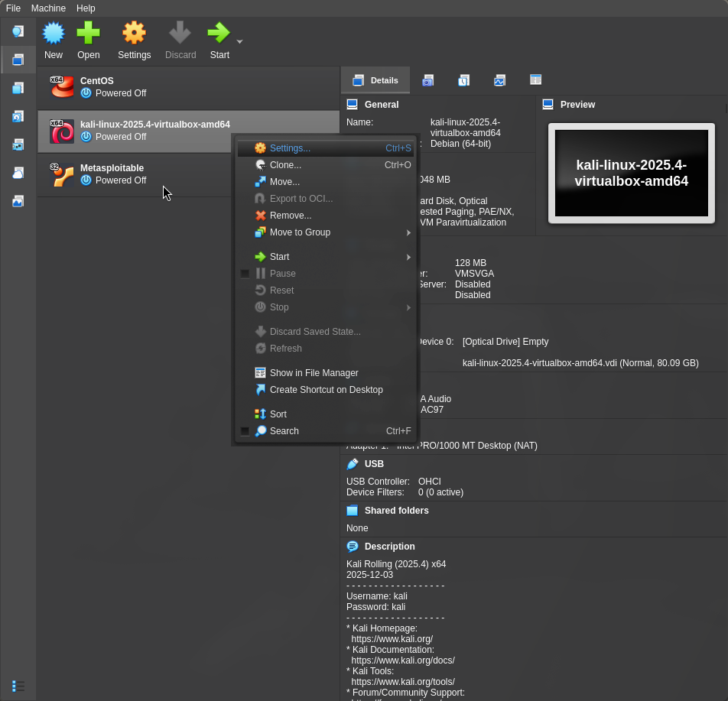Screen dimensions: 728x701
Task: Switch to the Snapshots camera tab icon
Action: pos(427,80)
